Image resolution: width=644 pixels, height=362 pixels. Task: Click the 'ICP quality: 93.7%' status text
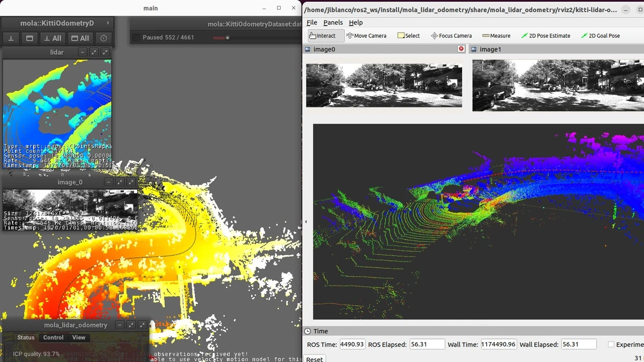point(36,354)
